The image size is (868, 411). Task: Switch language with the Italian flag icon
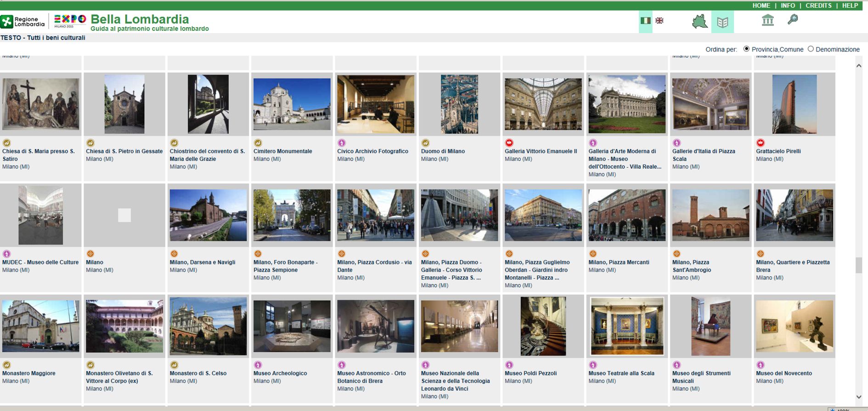tap(645, 21)
